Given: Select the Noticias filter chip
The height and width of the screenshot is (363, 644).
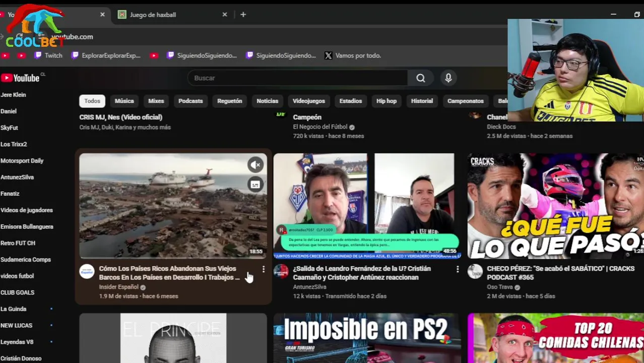Looking at the screenshot, I should [268, 101].
